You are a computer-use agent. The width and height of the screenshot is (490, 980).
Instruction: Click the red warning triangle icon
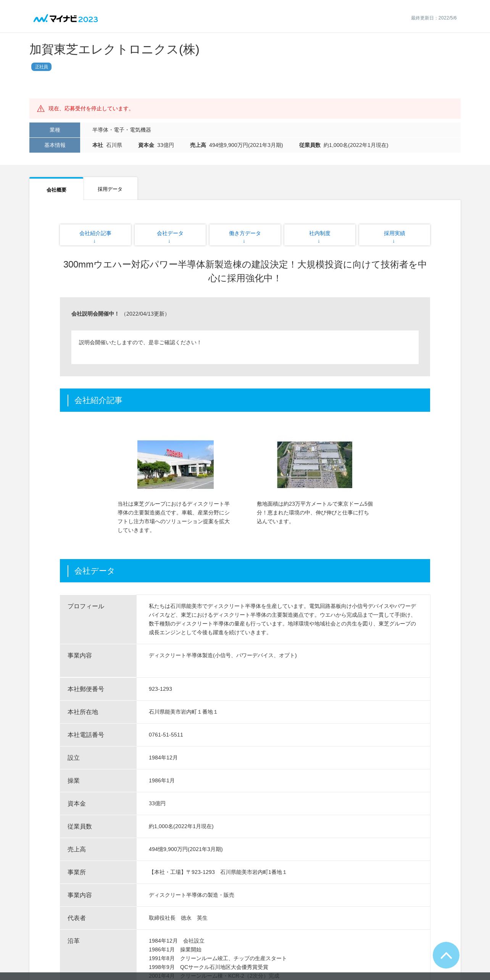(41, 109)
